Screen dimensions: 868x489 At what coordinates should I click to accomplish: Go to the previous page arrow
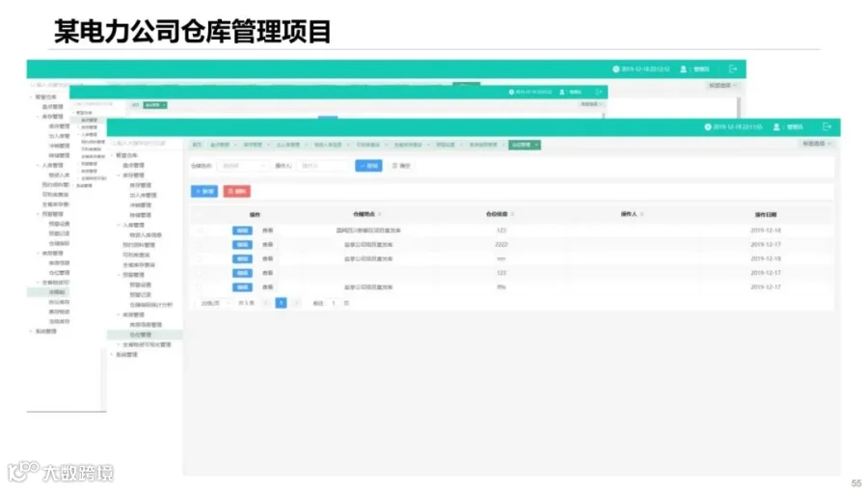pyautogui.click(x=266, y=303)
